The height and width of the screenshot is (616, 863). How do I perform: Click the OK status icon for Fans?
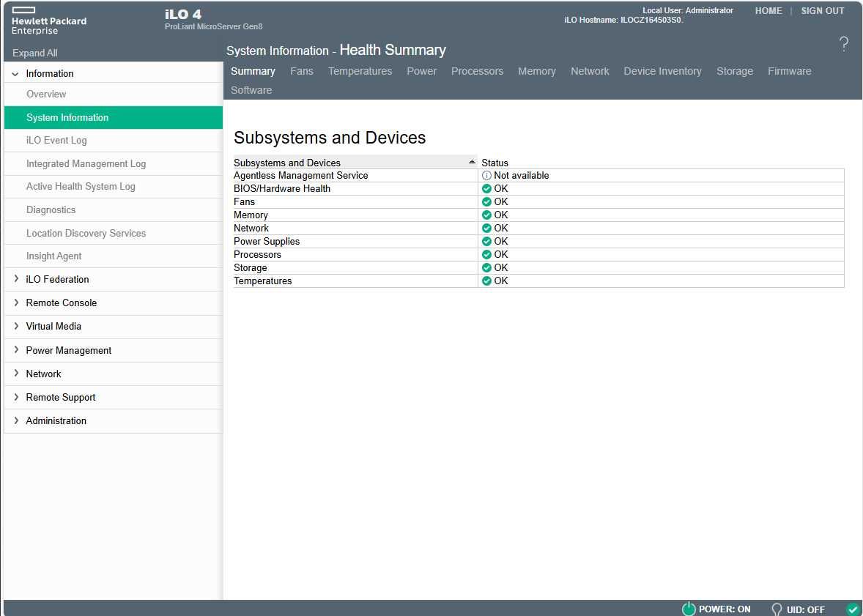coord(486,202)
